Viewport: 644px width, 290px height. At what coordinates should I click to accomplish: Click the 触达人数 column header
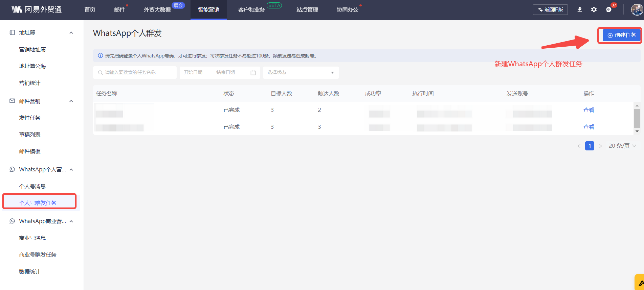click(329, 93)
